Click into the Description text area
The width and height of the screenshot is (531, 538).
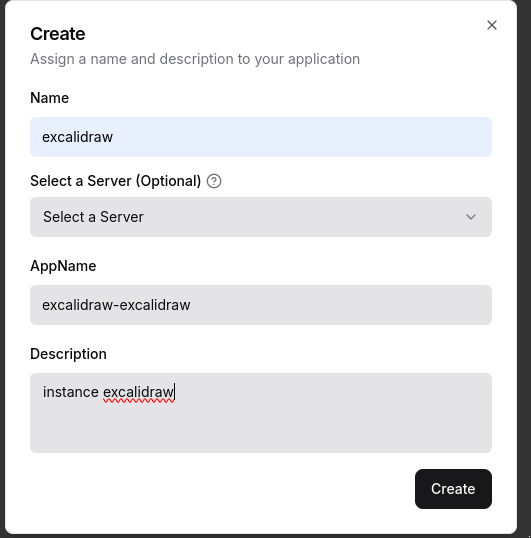pyautogui.click(x=261, y=413)
